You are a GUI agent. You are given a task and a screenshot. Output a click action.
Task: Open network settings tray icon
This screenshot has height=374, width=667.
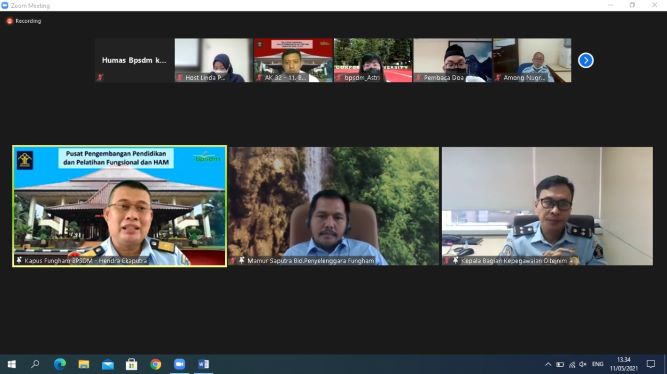point(572,364)
